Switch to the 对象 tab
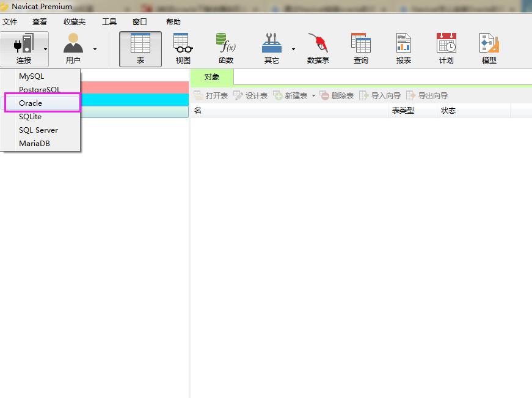The width and height of the screenshot is (532, 398). click(212, 77)
